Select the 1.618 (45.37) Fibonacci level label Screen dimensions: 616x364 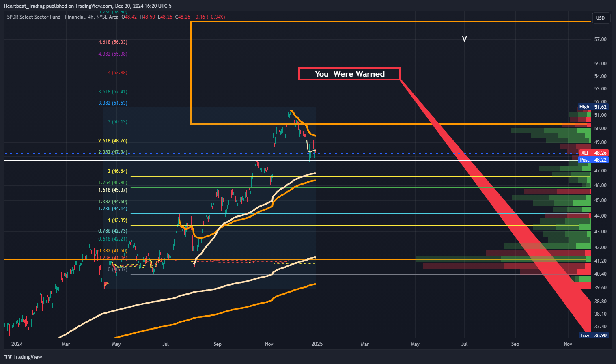(113, 190)
